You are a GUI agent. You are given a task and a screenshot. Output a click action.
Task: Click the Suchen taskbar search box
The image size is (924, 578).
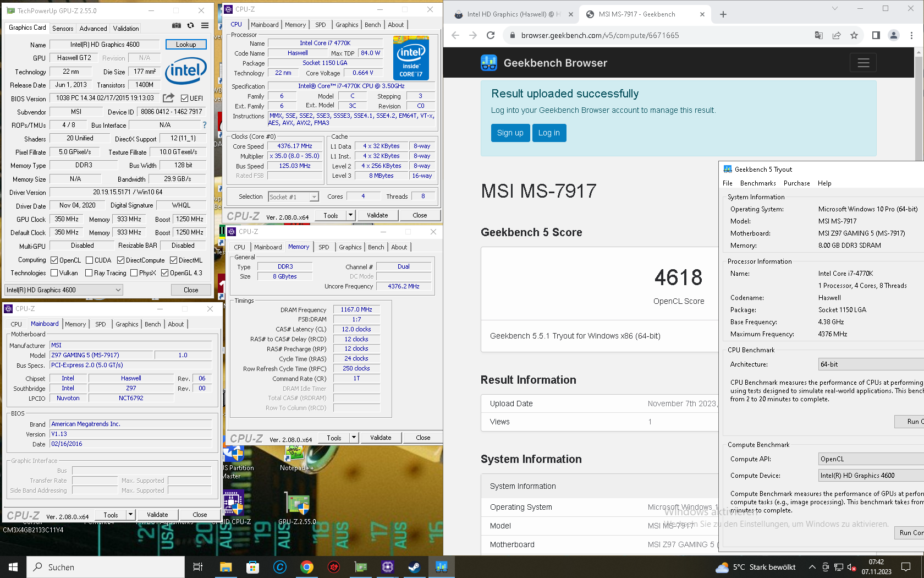pyautogui.click(x=106, y=567)
